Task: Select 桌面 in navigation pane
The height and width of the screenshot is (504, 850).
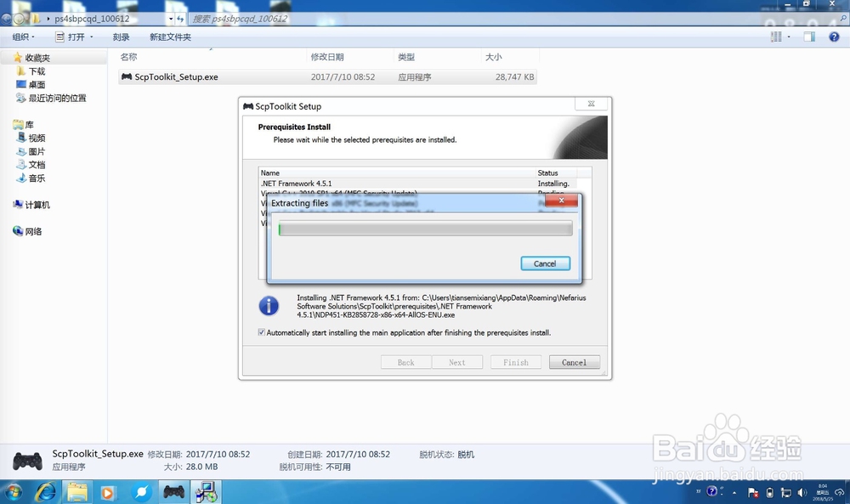Action: click(37, 84)
